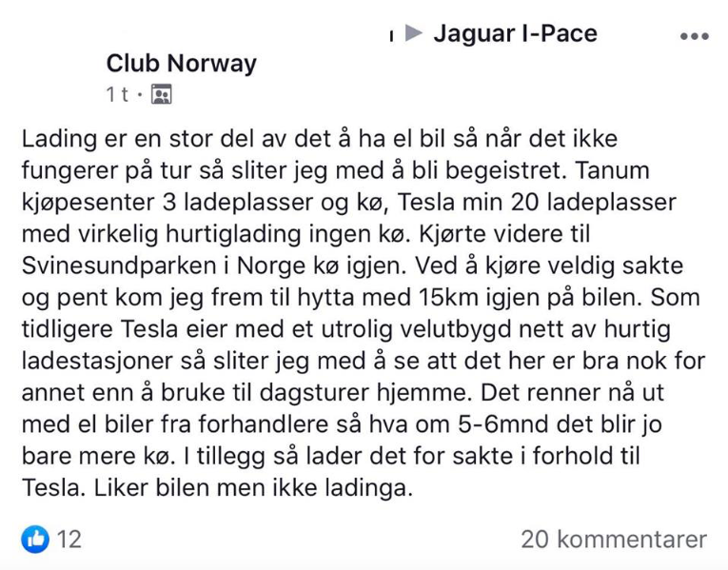View the 12 reactions count
The height and width of the screenshot is (570, 728).
click(x=69, y=540)
